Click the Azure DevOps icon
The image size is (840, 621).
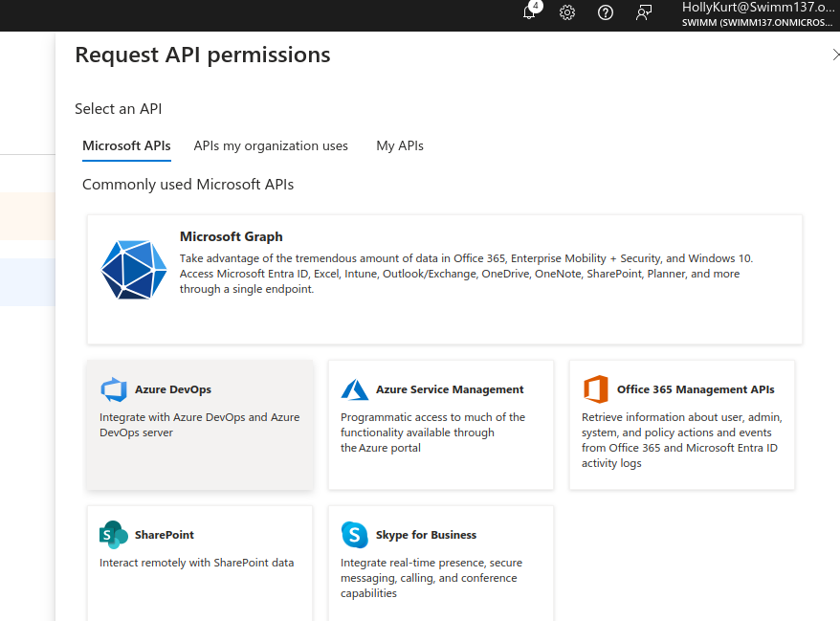click(x=114, y=389)
